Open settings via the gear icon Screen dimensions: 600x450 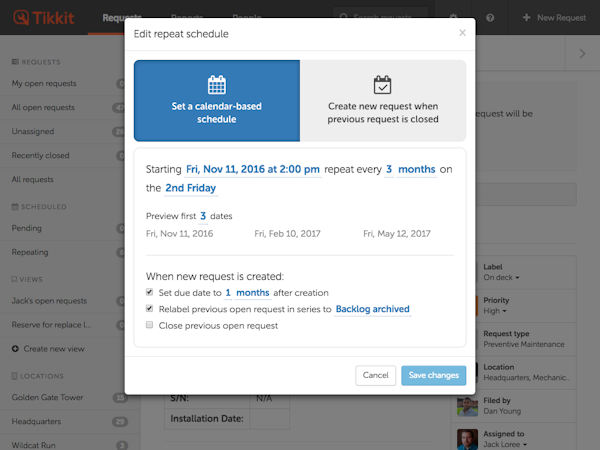tap(454, 18)
